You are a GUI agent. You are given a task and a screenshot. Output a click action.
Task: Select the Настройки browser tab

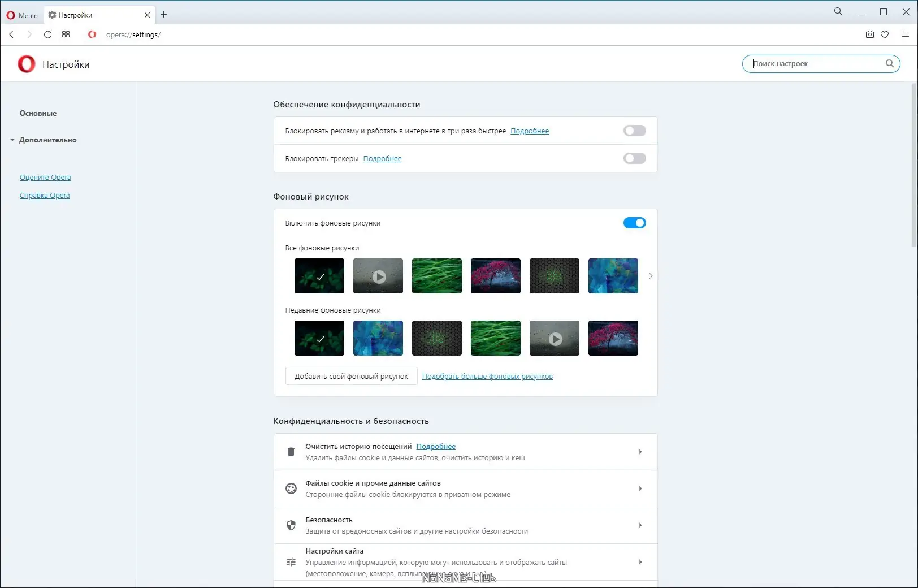99,15
